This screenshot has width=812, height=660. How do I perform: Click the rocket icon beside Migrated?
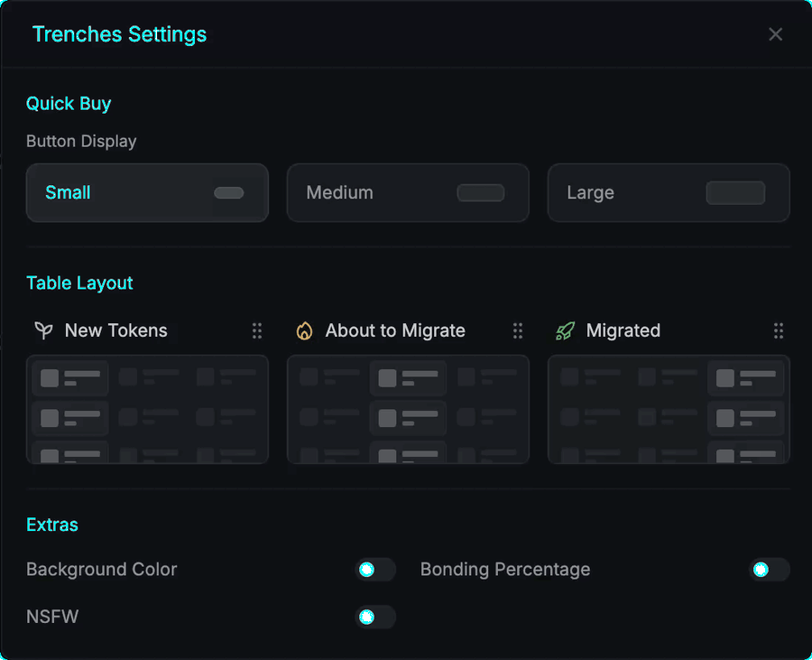[565, 330]
